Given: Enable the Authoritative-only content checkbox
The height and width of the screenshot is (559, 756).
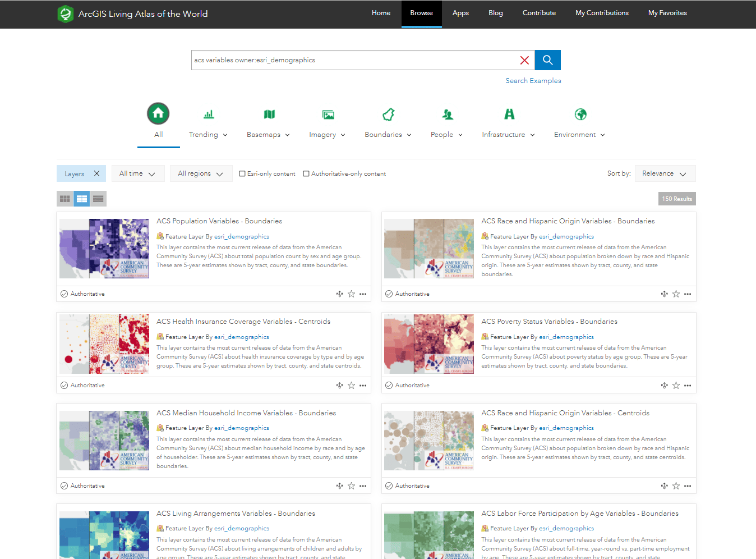Looking at the screenshot, I should click(306, 174).
